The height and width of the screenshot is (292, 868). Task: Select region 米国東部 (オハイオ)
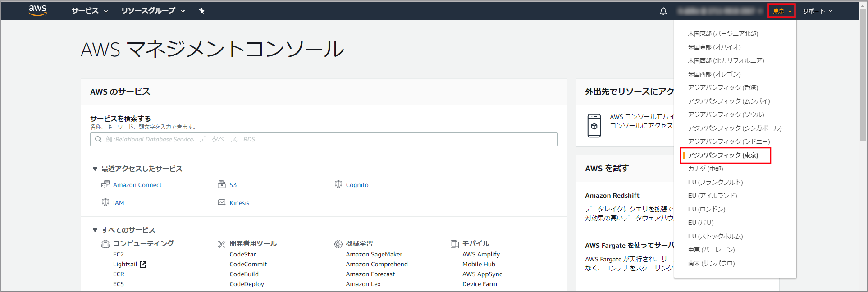(714, 47)
